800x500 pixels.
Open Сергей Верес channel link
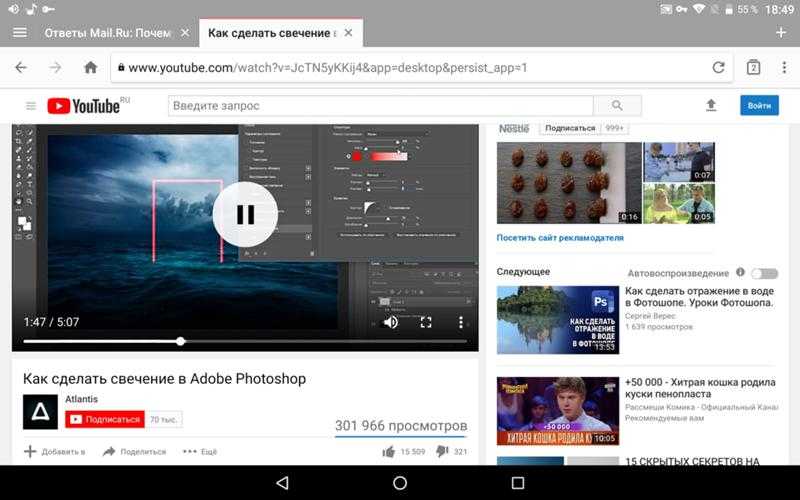point(650,316)
